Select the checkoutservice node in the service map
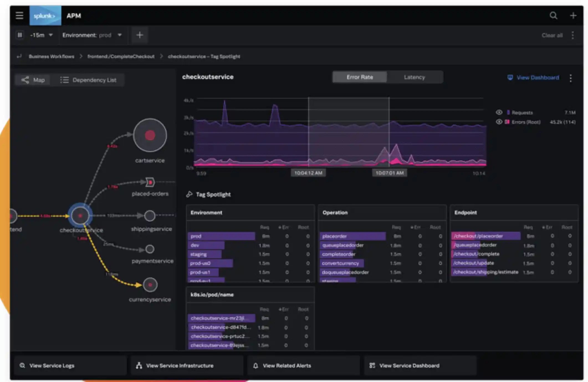This screenshot has width=588, height=382. pyautogui.click(x=80, y=215)
